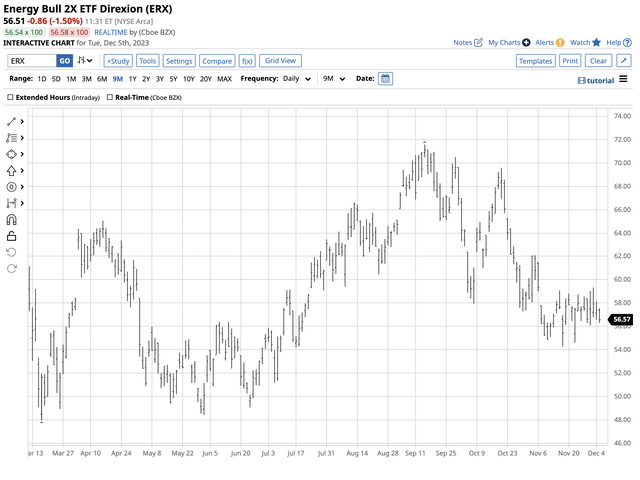This screenshot has width=640, height=480.
Task: Open chart Settings button
Action: click(179, 61)
